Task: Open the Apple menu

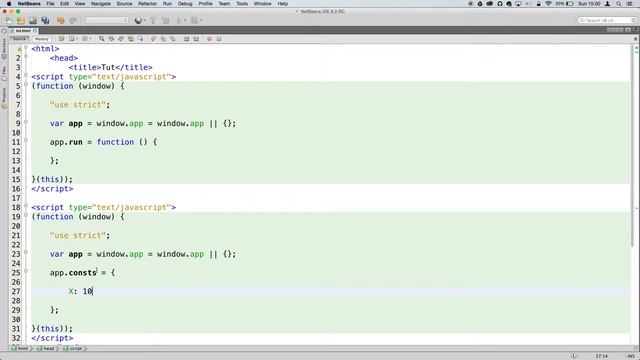Action: 9,4
